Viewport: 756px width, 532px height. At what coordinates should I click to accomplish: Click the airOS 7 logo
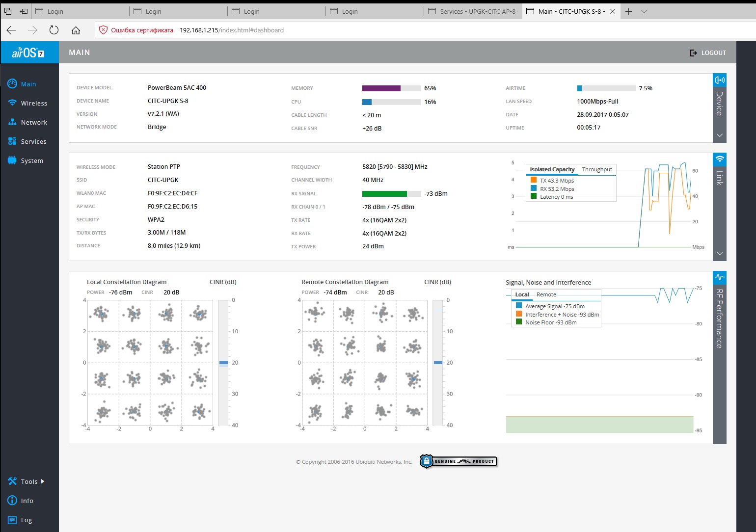28,53
